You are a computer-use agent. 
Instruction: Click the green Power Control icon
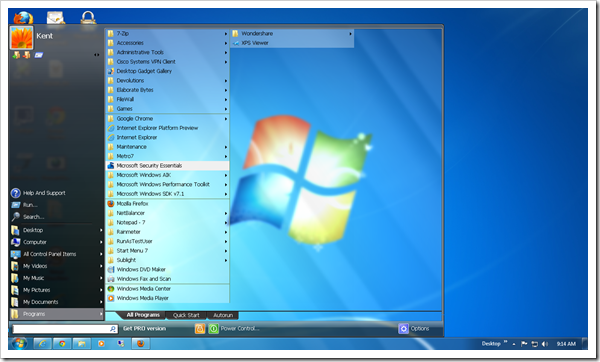[x=214, y=329]
